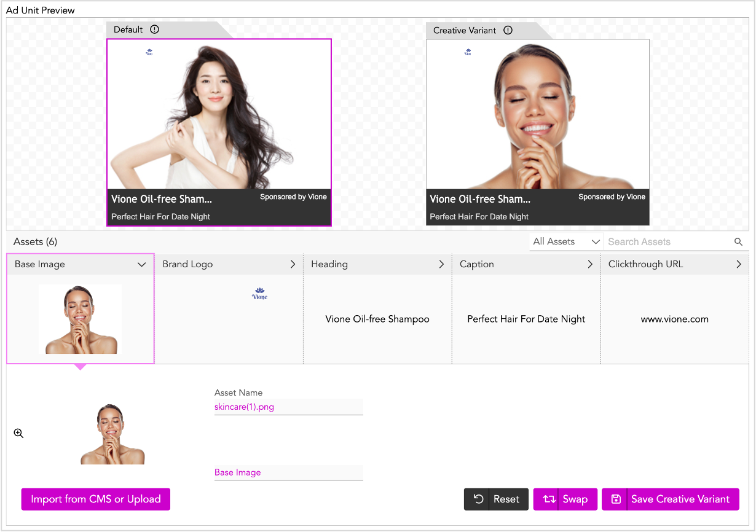
Task: Expand the Brand Logo asset chevron
Action: click(293, 264)
